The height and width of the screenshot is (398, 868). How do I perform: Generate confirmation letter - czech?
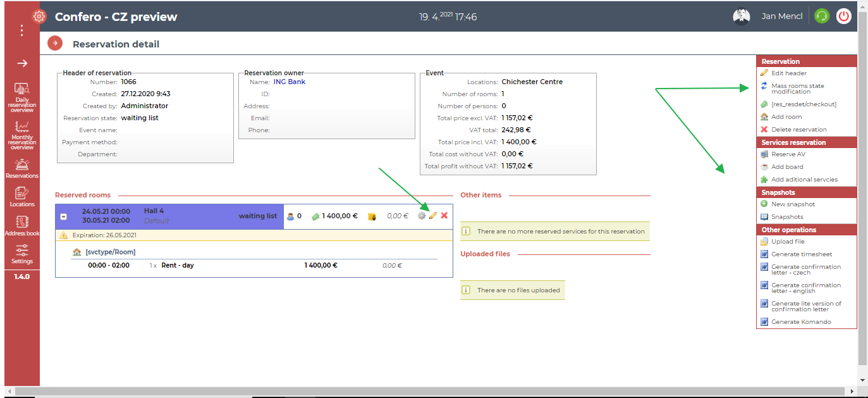[806, 270]
